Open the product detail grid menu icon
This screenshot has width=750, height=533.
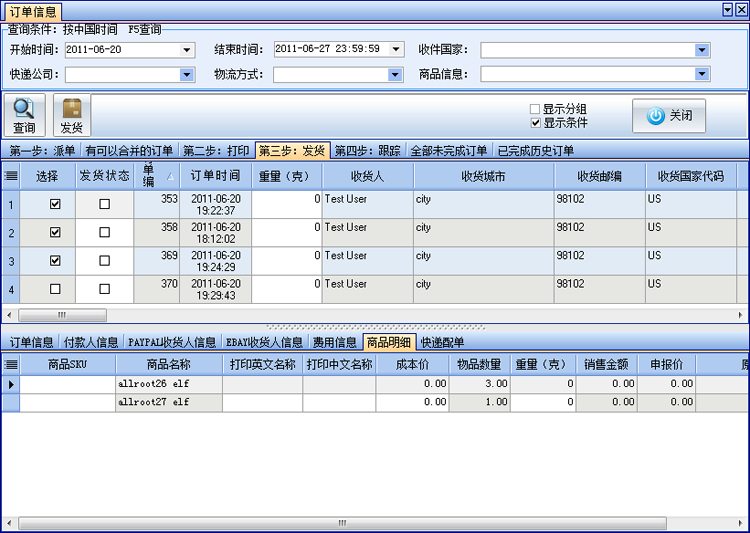11,365
